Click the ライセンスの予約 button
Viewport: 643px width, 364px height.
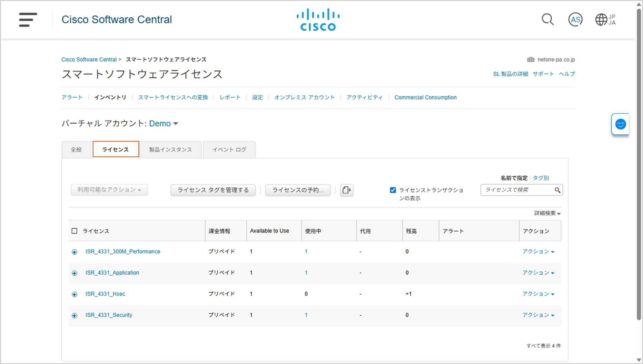(x=297, y=190)
